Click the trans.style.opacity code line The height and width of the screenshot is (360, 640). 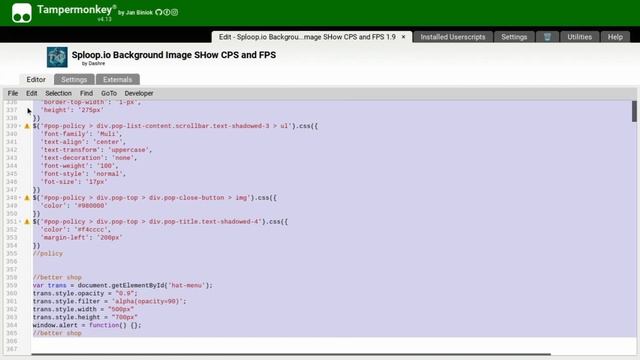coord(85,293)
